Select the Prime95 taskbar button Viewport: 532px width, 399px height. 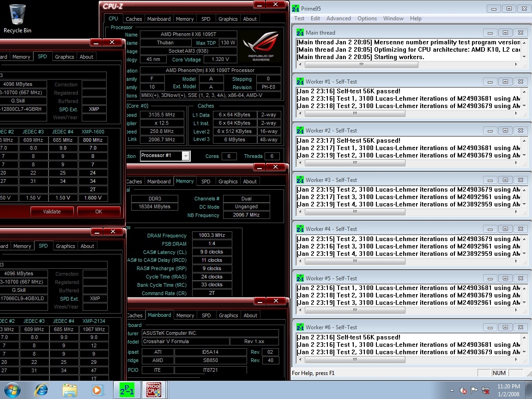[x=127, y=390]
